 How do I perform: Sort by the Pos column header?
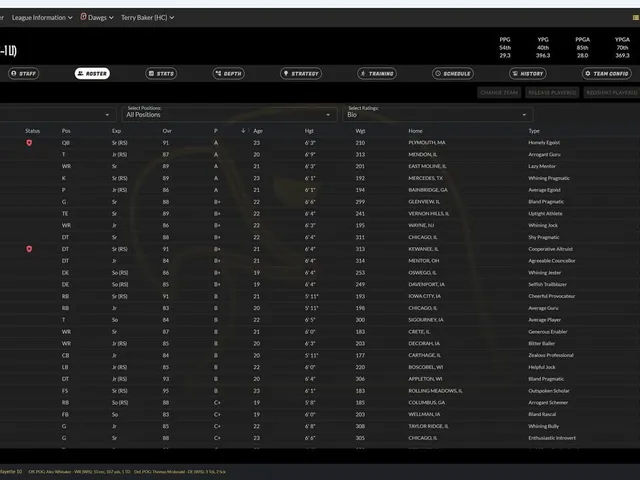[66, 131]
